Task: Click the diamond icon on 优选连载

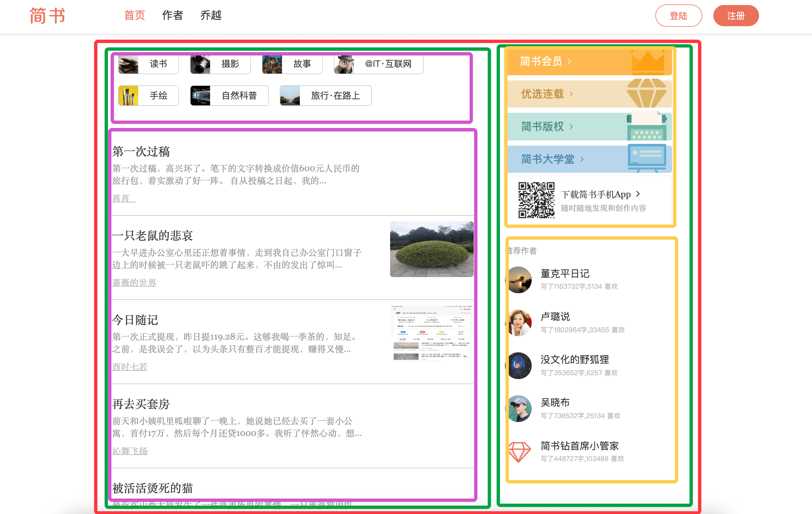Action: [646, 93]
